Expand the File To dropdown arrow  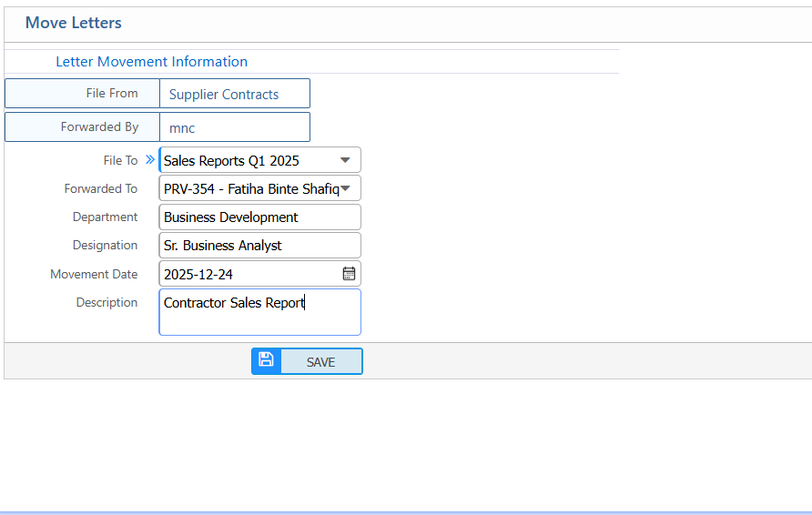pyautogui.click(x=345, y=160)
